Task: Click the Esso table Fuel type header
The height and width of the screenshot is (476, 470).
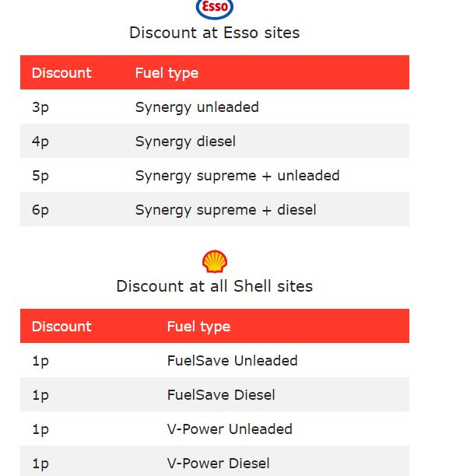Action: coord(167,73)
